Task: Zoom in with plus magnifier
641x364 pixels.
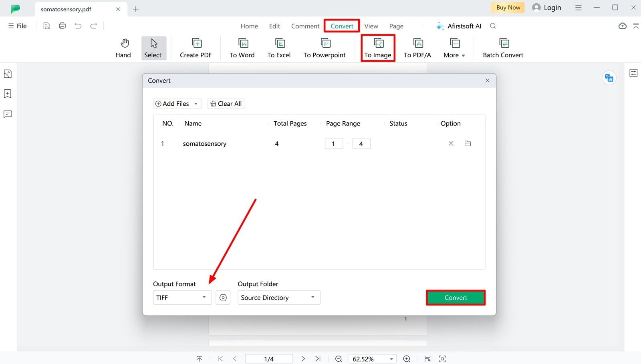Action: point(407,359)
